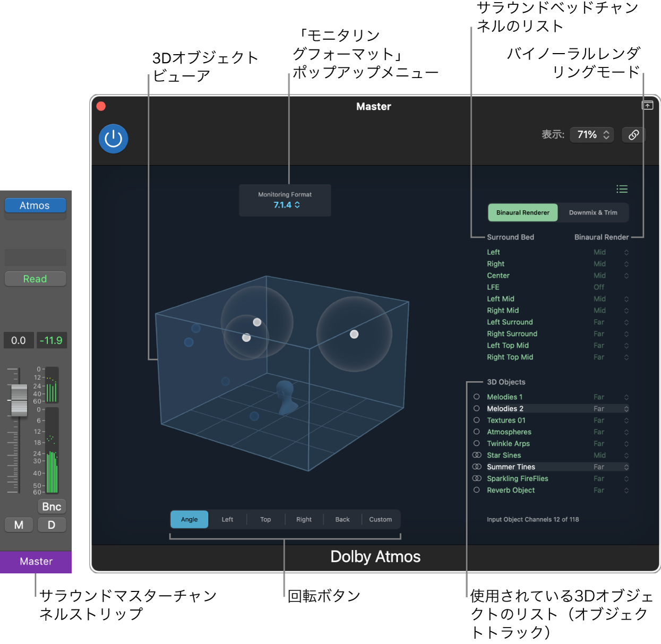Click the Reverb Object mode icon
This screenshot has width=661, height=644.
(x=476, y=490)
